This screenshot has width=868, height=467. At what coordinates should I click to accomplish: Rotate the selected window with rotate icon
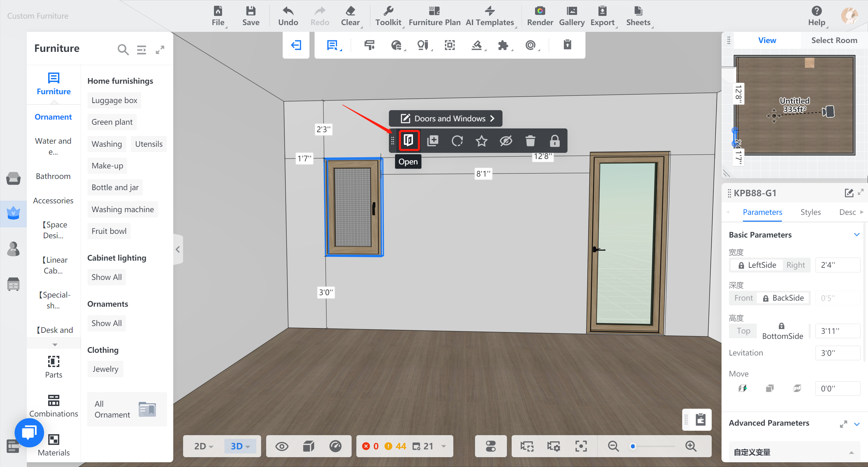pyautogui.click(x=457, y=141)
